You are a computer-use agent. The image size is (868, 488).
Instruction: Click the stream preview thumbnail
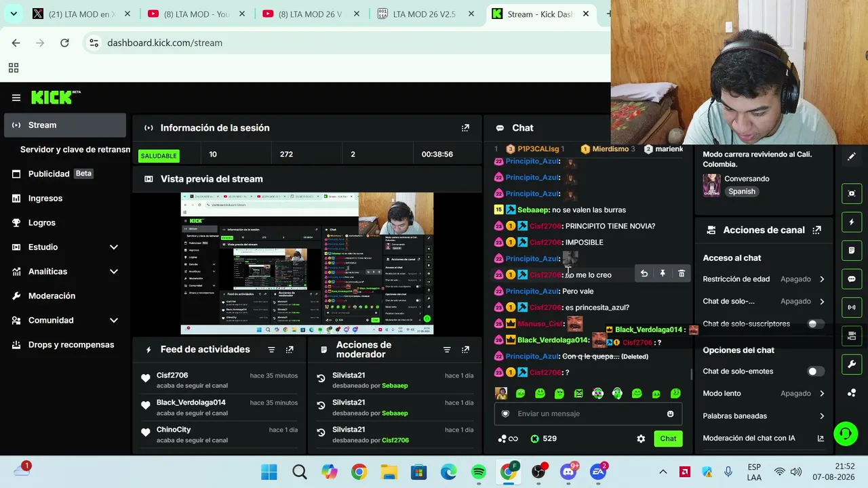[307, 264]
